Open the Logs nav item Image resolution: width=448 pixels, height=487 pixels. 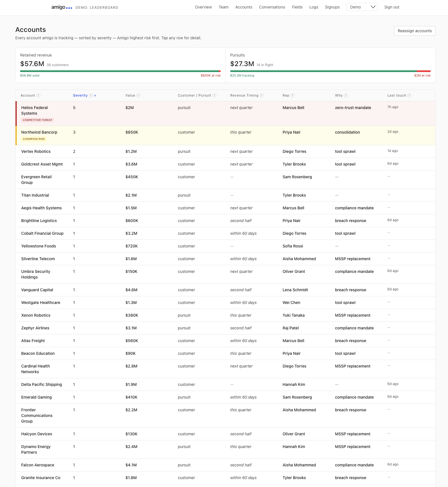[314, 7]
